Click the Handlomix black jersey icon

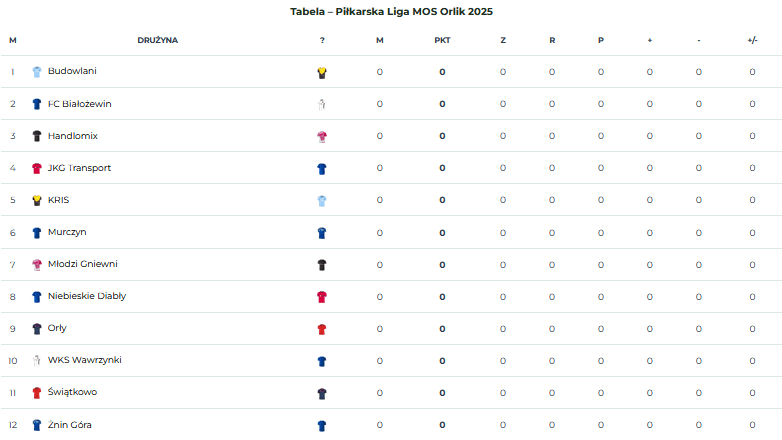(x=37, y=136)
